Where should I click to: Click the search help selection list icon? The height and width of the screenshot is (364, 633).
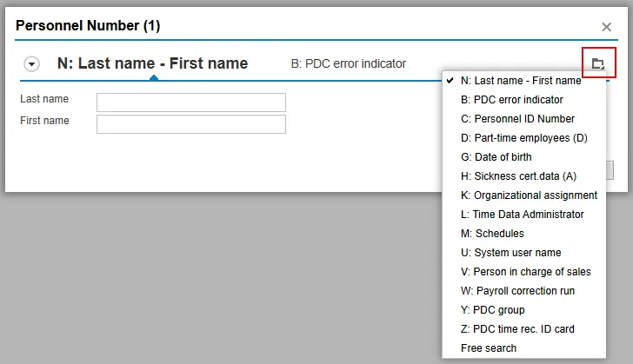[x=597, y=63]
